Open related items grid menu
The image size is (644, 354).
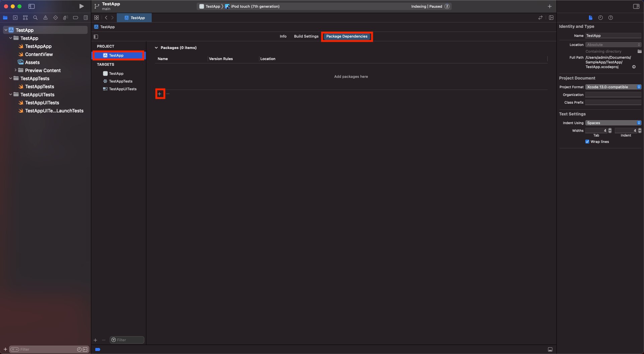[x=97, y=18]
